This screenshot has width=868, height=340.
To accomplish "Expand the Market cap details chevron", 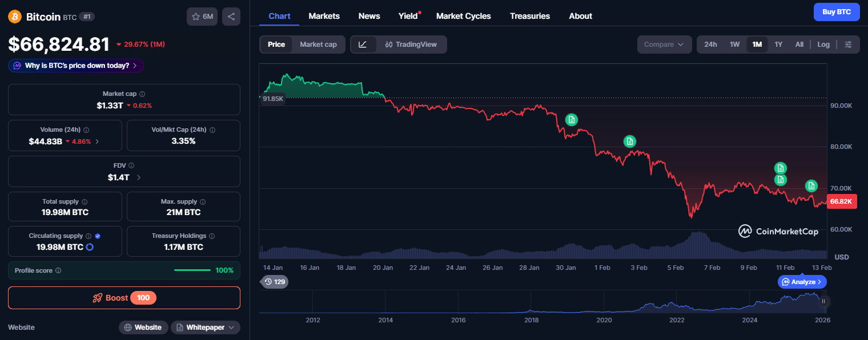I will (x=142, y=94).
